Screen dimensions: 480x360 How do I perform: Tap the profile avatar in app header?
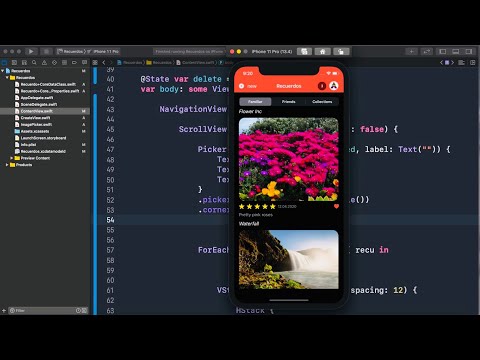click(x=334, y=86)
